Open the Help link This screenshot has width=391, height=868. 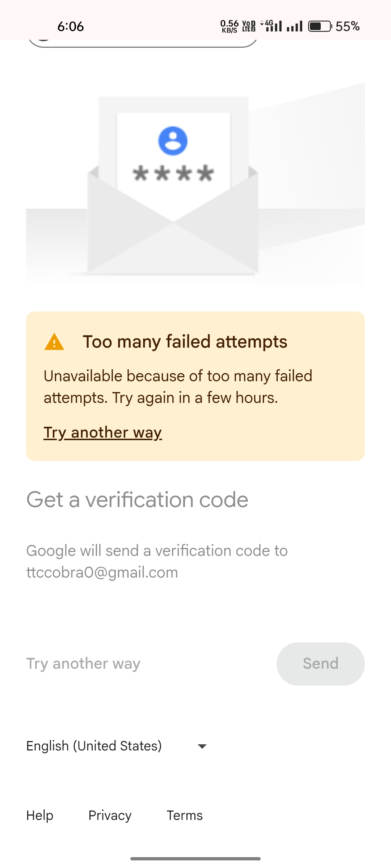[x=40, y=816]
